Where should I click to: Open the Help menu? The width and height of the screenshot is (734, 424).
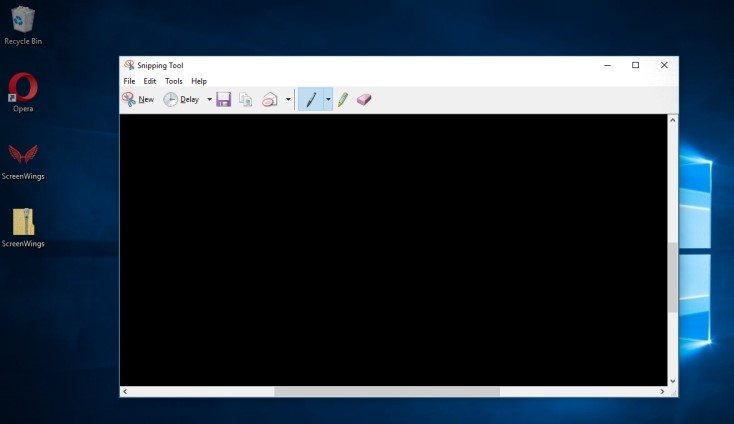[x=199, y=81]
